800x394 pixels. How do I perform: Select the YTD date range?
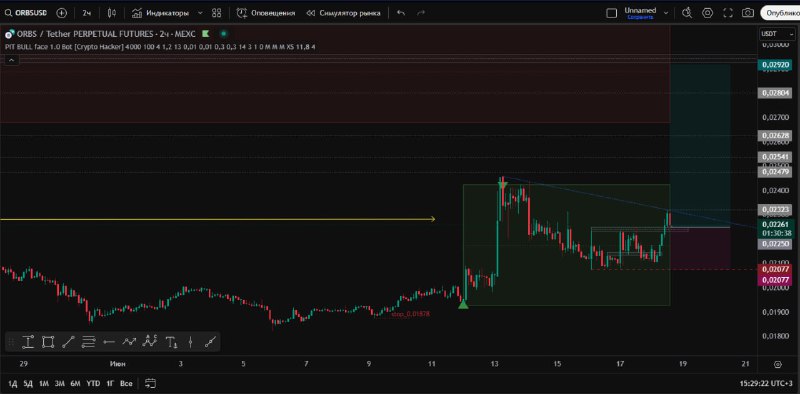coord(93,383)
